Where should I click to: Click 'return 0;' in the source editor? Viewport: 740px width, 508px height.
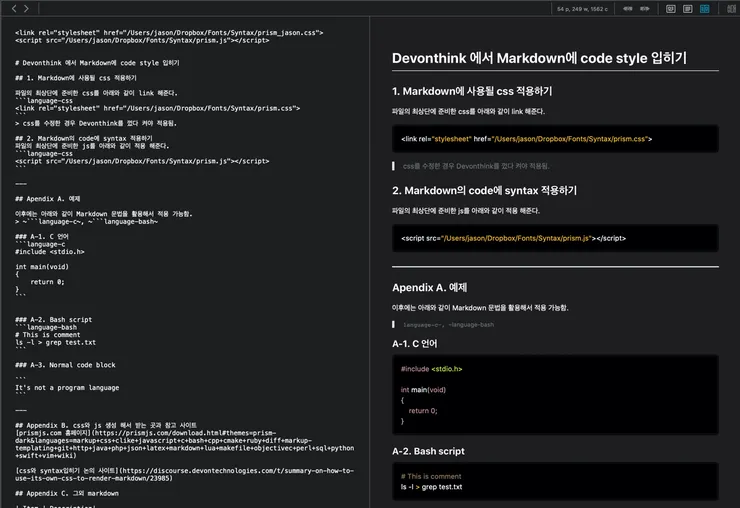(47, 282)
